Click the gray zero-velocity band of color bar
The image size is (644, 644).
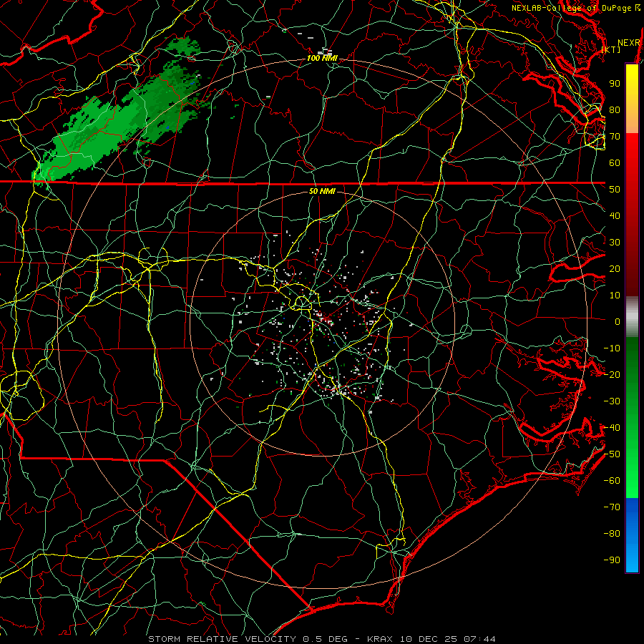tap(632, 316)
